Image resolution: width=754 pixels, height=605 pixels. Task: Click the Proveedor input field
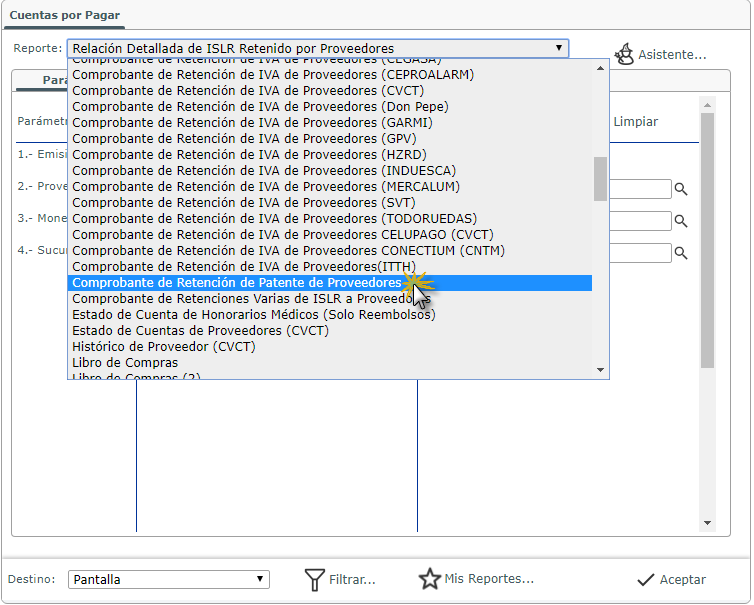tap(640, 189)
